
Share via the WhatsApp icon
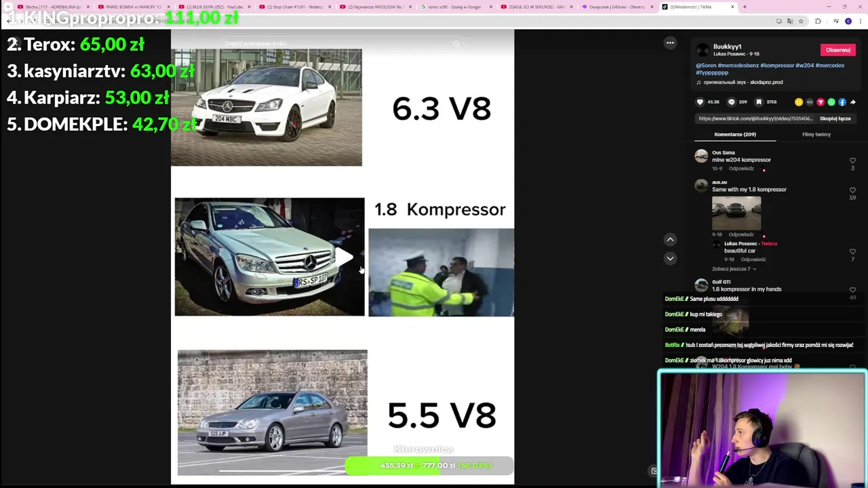831,102
